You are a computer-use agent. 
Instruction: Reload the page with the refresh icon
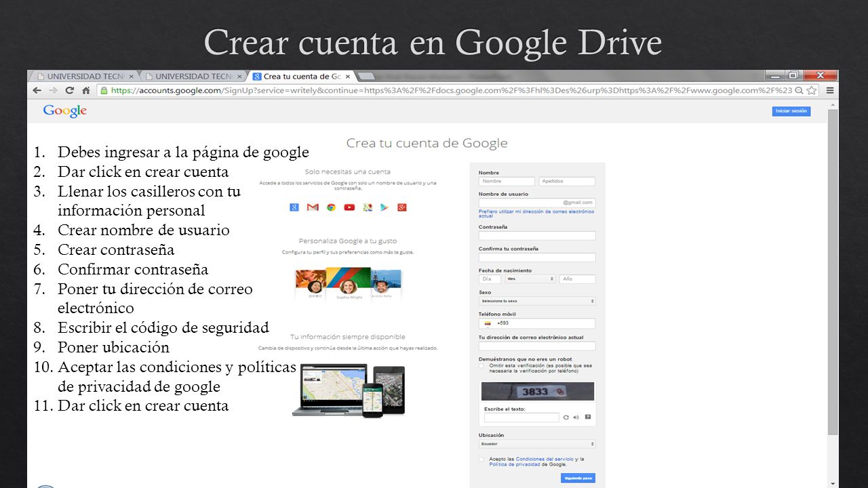pyautogui.click(x=69, y=90)
